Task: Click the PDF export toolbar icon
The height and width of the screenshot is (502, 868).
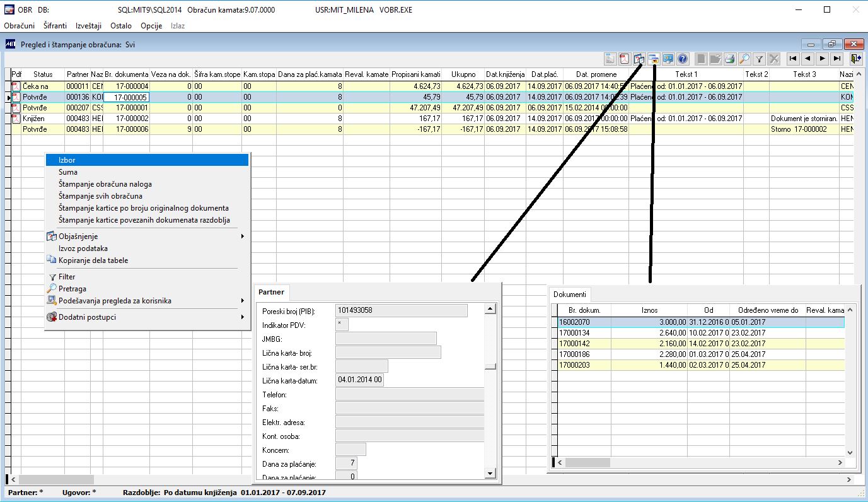Action: 624,59
